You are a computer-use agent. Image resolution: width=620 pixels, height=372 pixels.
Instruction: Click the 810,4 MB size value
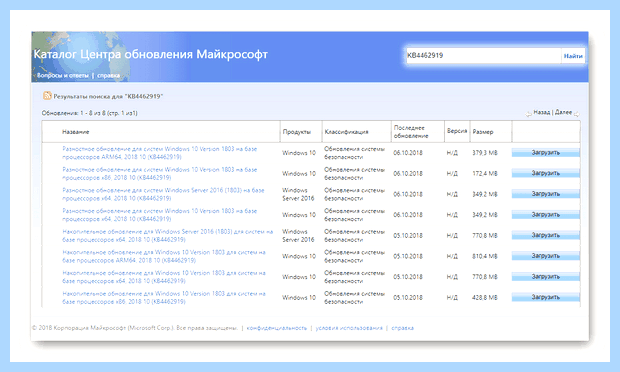485,256
